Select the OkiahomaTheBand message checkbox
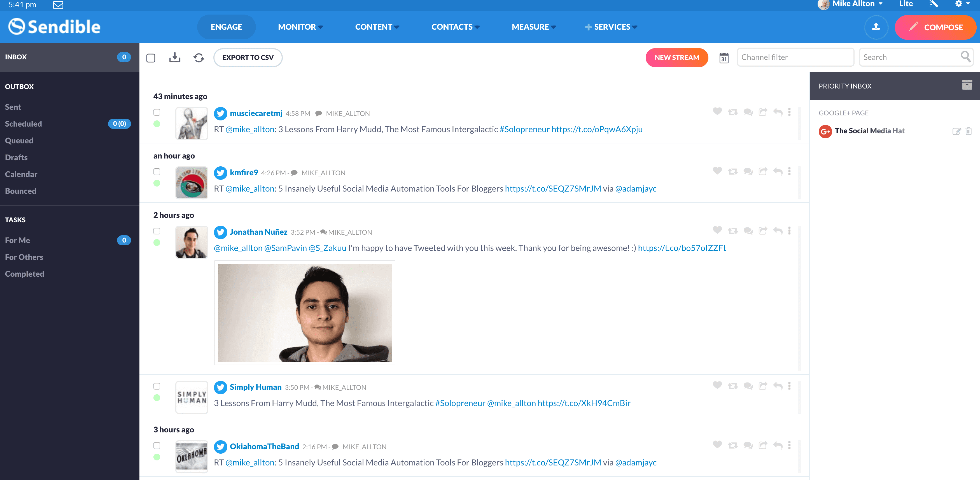Image resolution: width=980 pixels, height=480 pixels. click(157, 445)
